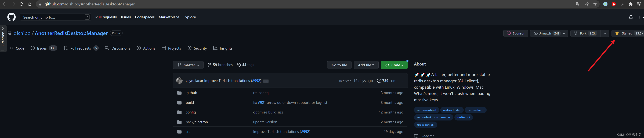
Task: Click the build folder icon
Action: 179,103
